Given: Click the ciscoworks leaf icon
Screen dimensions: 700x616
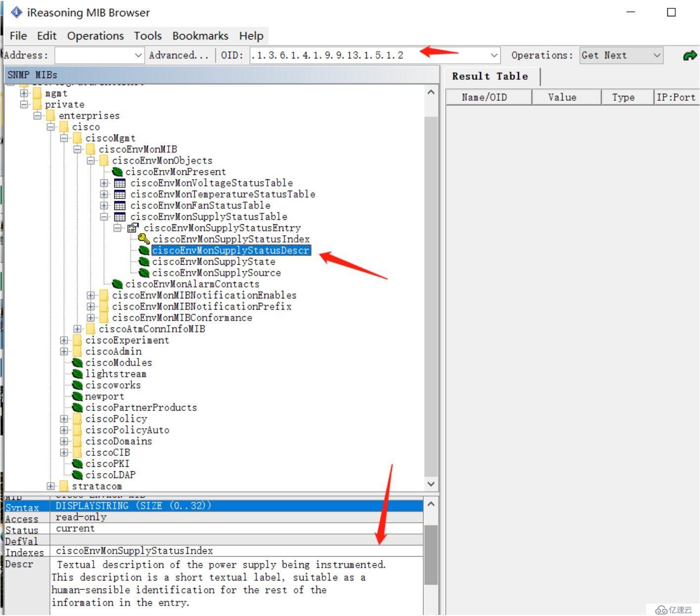Looking at the screenshot, I should 77,385.
